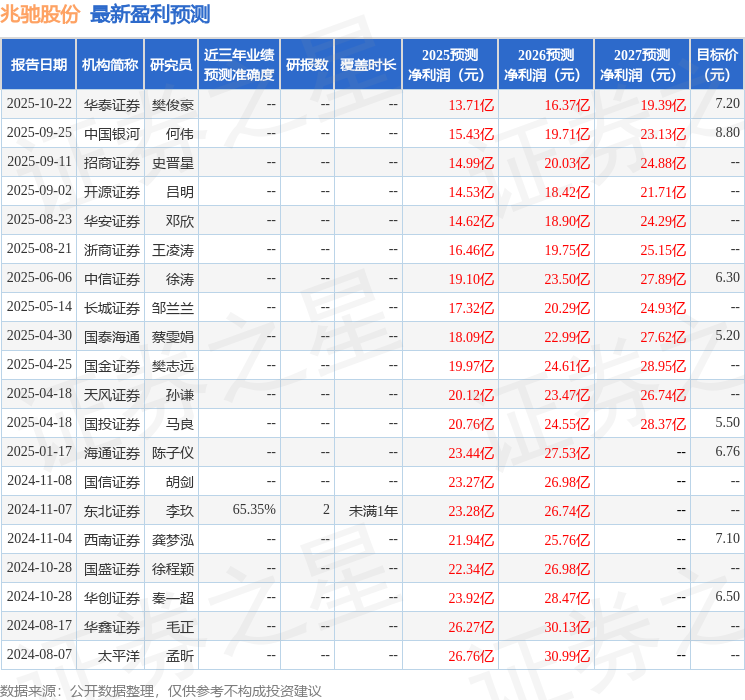Click the 西南证券 institution cell
The image size is (745, 700).
point(112,540)
